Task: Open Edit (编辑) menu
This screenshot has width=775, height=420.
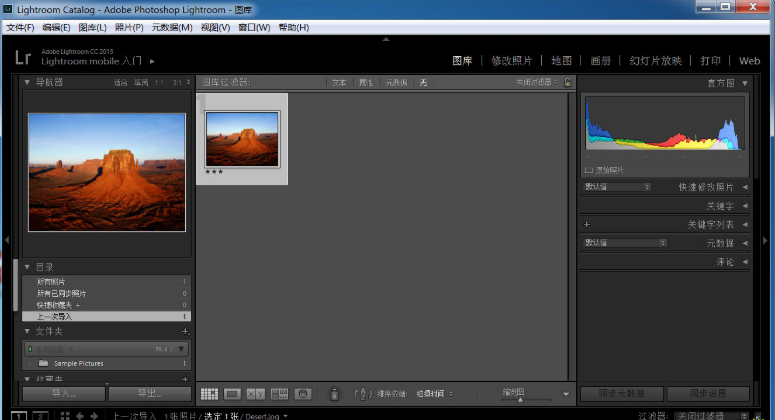Action: click(x=56, y=27)
